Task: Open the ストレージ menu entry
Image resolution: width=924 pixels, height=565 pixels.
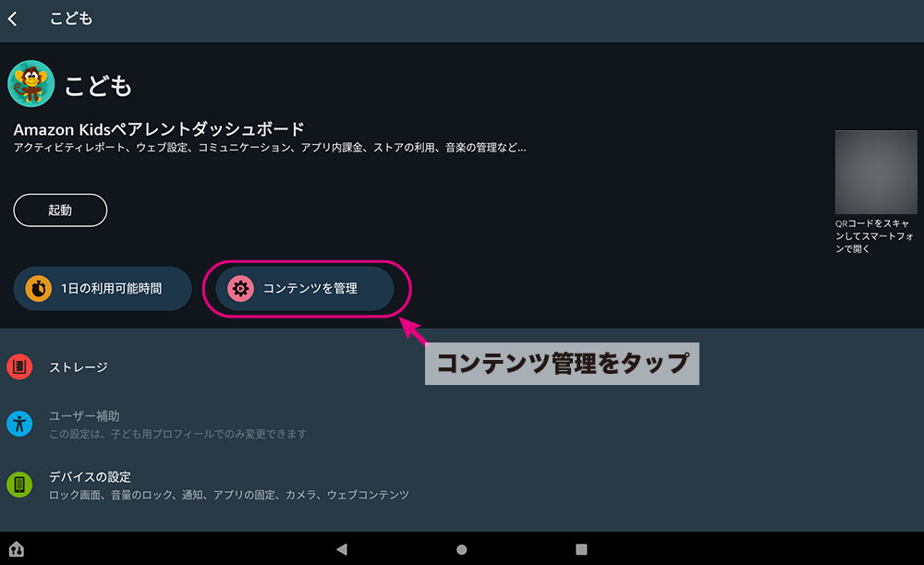Action: 79,367
